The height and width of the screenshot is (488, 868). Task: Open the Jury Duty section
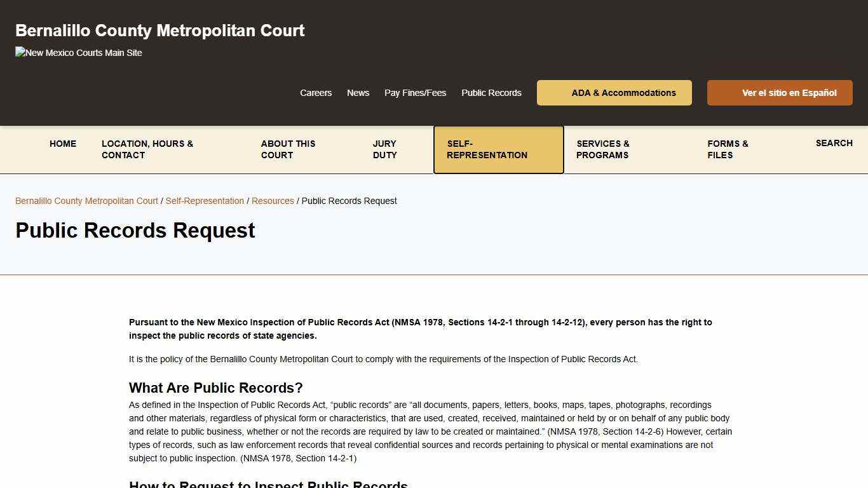click(384, 149)
